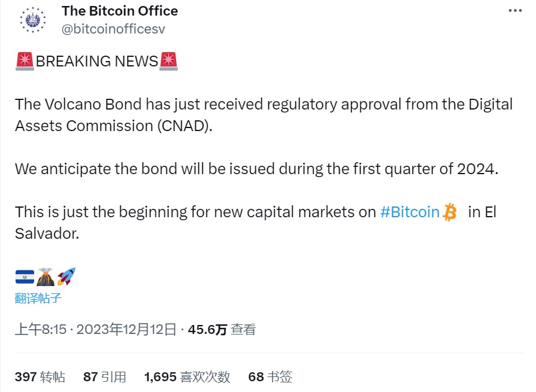Click the orange Bitcoin logo emoji
The height and width of the screenshot is (392, 536).
450,212
